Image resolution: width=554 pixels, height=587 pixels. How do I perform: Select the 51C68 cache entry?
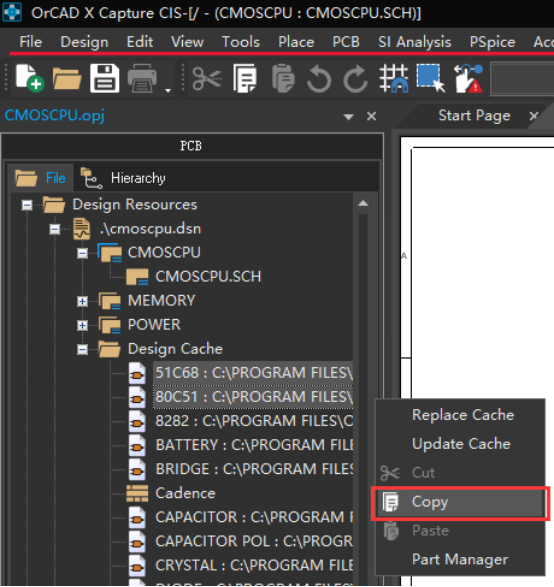[253, 373]
